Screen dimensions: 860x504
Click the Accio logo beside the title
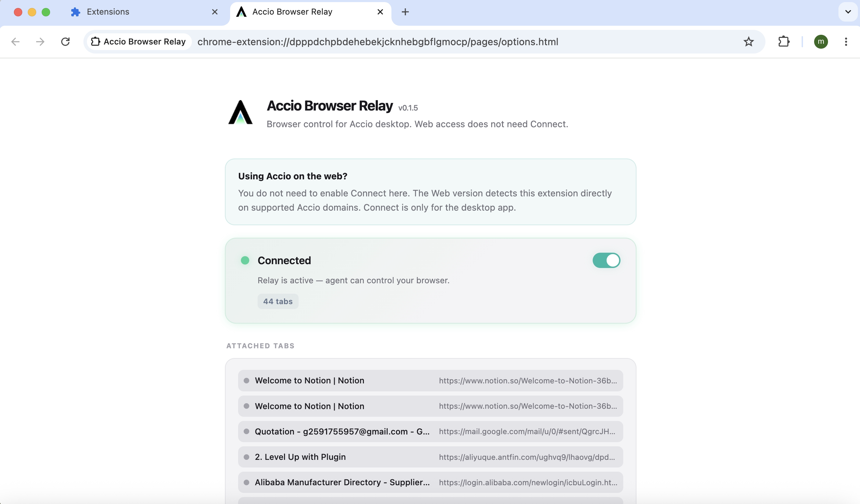tap(240, 112)
